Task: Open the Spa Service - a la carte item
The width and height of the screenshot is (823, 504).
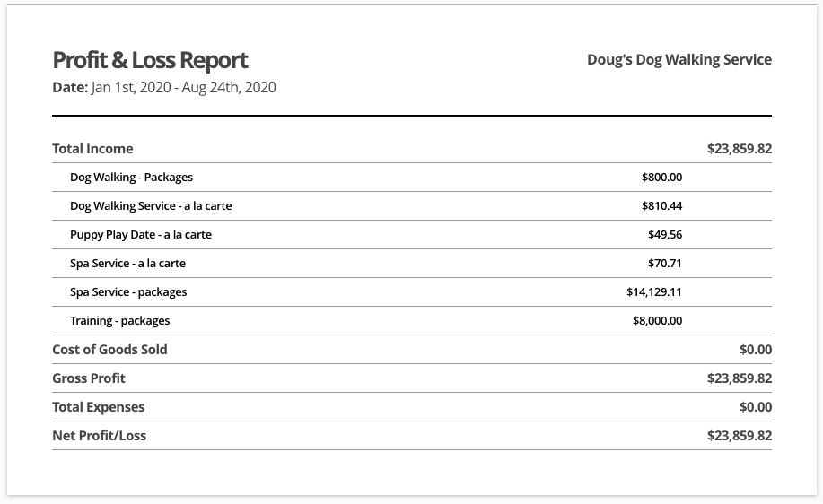Action: [127, 264]
